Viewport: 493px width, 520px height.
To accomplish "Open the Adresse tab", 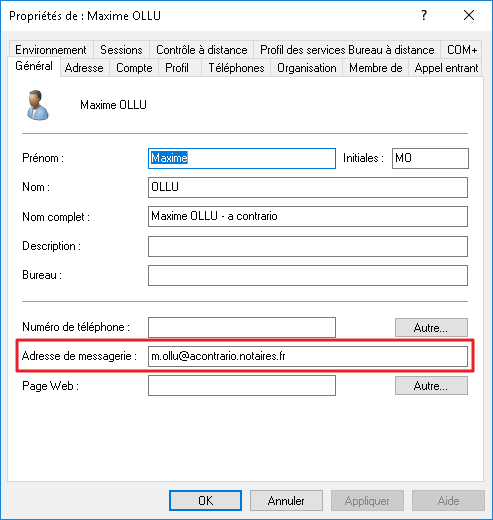I will [x=84, y=68].
